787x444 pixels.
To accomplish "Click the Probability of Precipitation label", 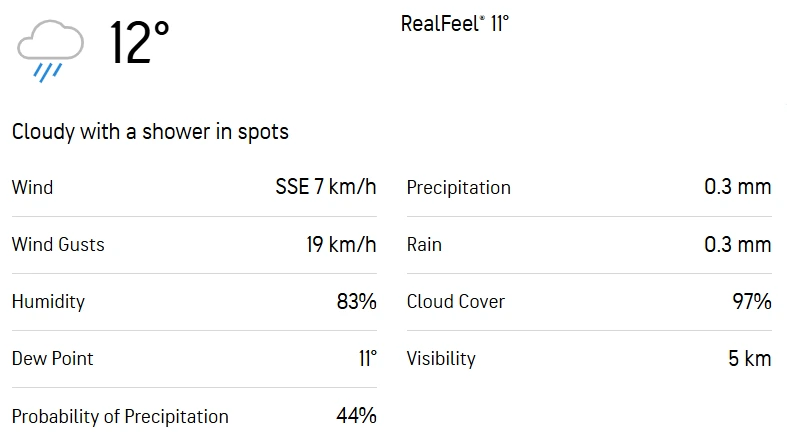I will click(x=120, y=416).
